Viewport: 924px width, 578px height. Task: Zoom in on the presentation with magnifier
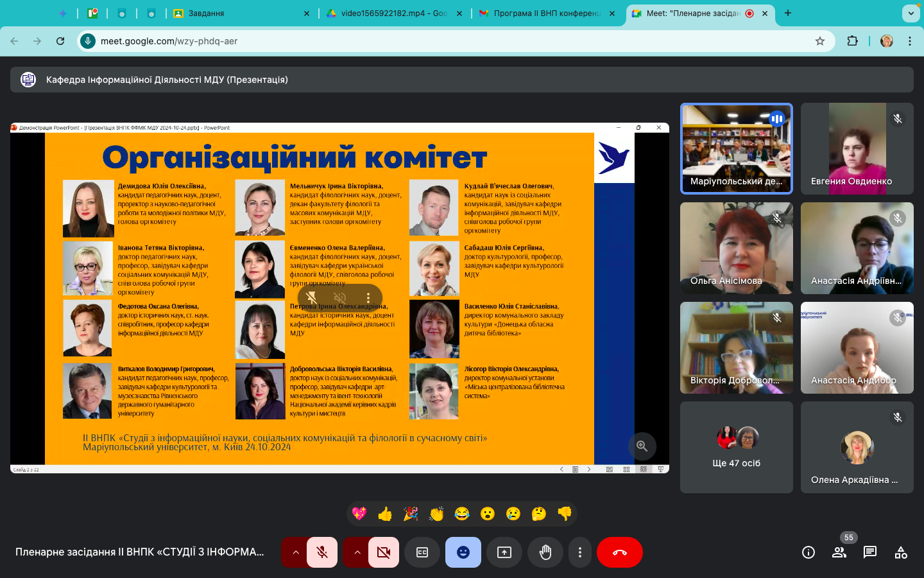click(642, 446)
